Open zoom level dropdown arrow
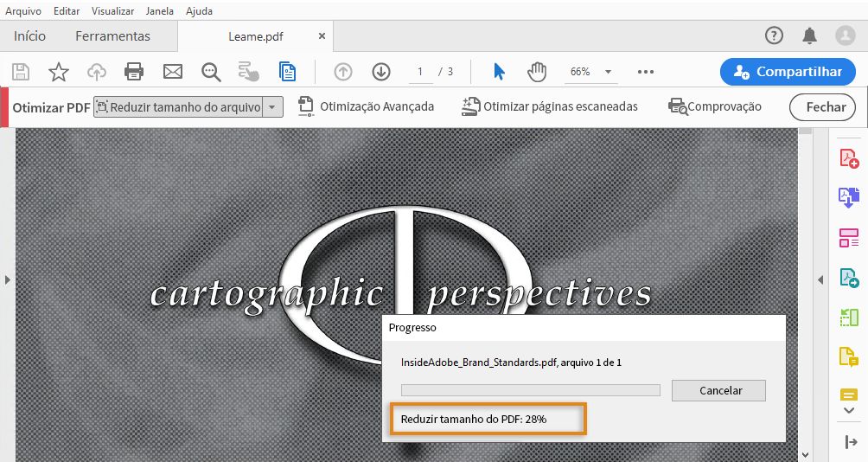This screenshot has width=868, height=462. pyautogui.click(x=608, y=72)
